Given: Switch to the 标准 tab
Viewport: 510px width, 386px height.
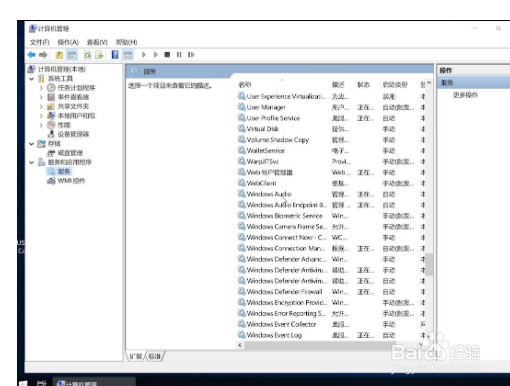Looking at the screenshot, I should click(x=154, y=356).
